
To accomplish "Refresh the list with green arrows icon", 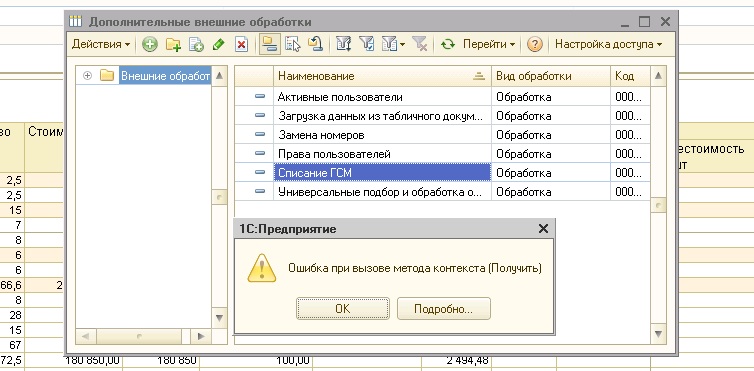I will tap(448, 45).
